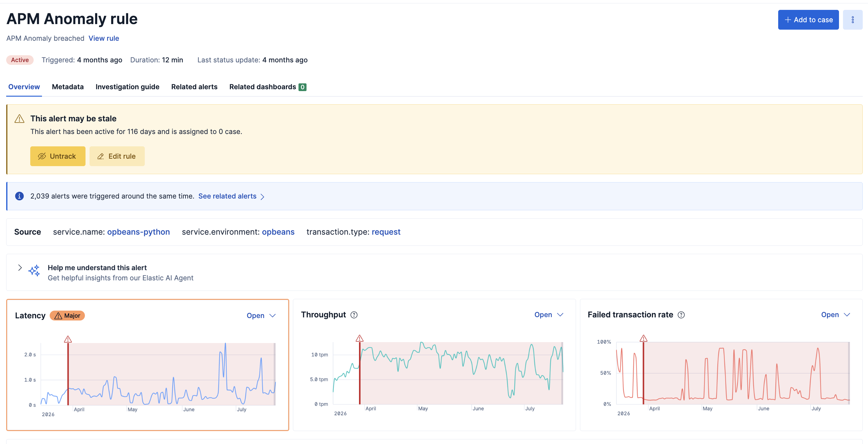Click the 'Get helpful insights from our Elastic AI Agent' text
The image size is (868, 444).
[x=120, y=278]
